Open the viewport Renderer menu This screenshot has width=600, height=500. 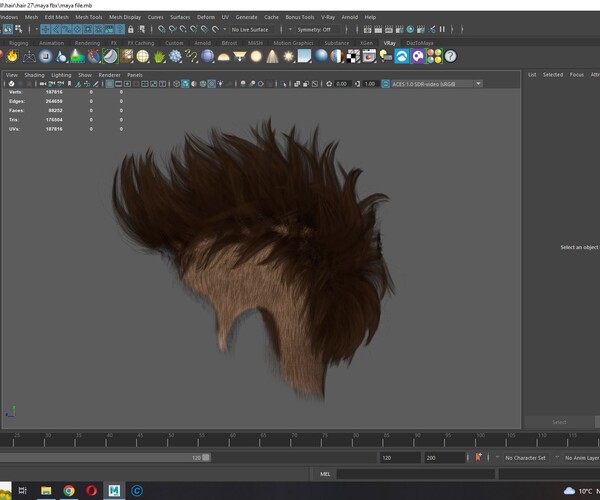(109, 75)
